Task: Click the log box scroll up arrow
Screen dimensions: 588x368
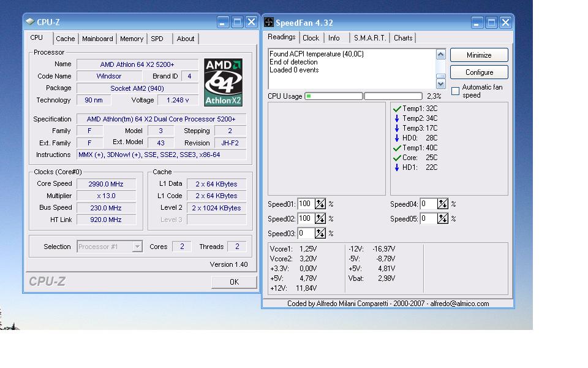Action: tap(440, 55)
